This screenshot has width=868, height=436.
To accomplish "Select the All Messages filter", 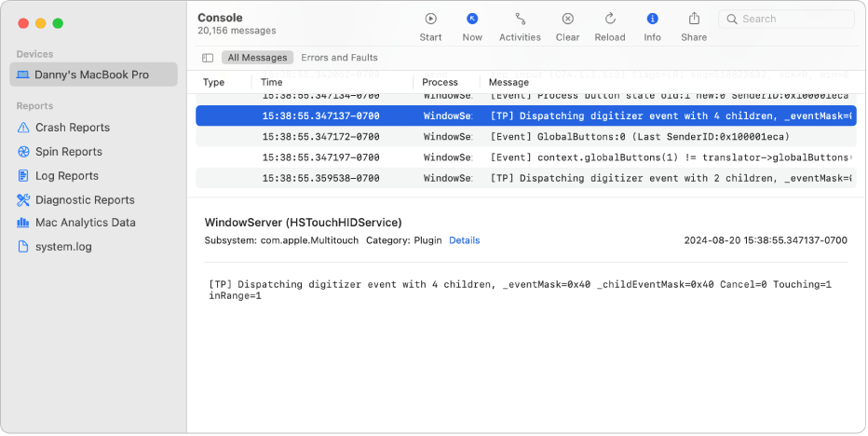I will click(x=257, y=58).
